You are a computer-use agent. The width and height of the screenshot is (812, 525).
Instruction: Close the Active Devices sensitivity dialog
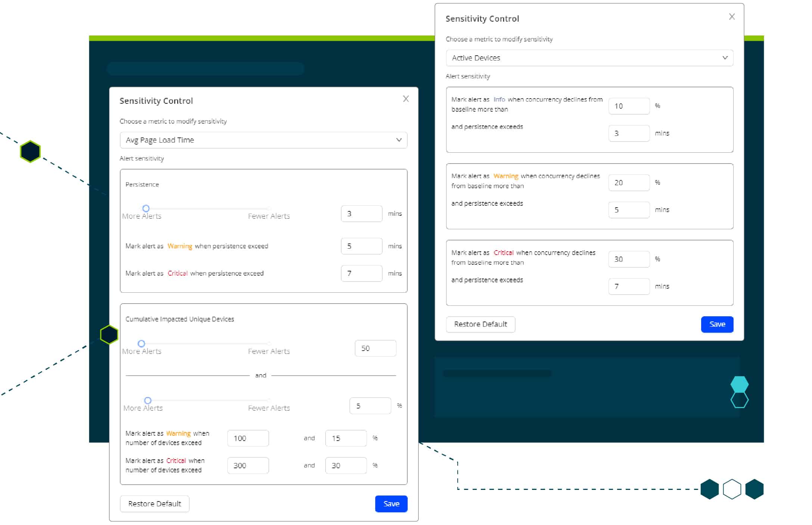(732, 17)
